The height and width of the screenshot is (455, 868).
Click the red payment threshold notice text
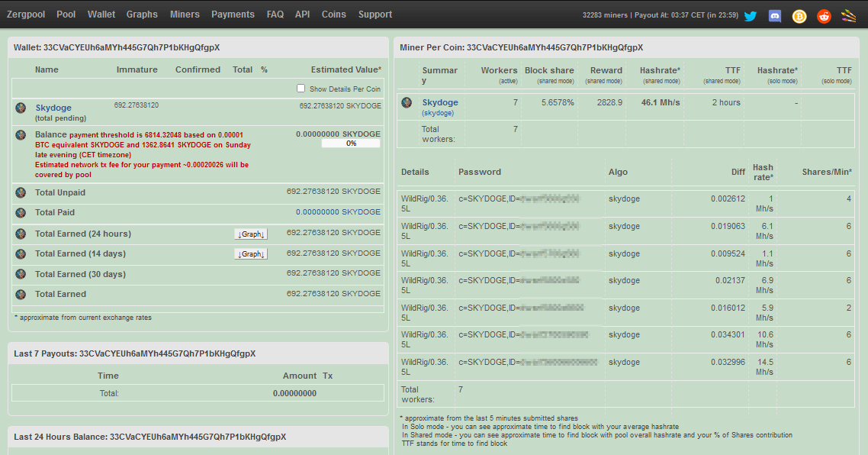pyautogui.click(x=143, y=155)
